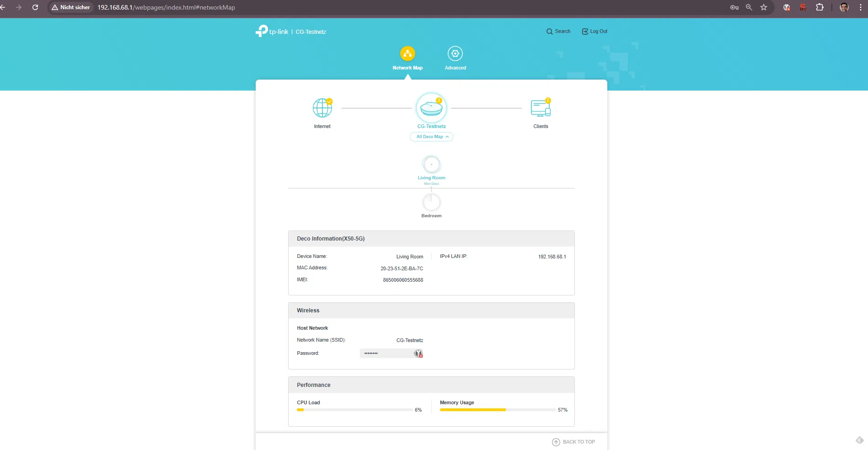The image size is (868, 450).
Task: Select the CG-Testnetz Deco router icon
Action: 431,108
